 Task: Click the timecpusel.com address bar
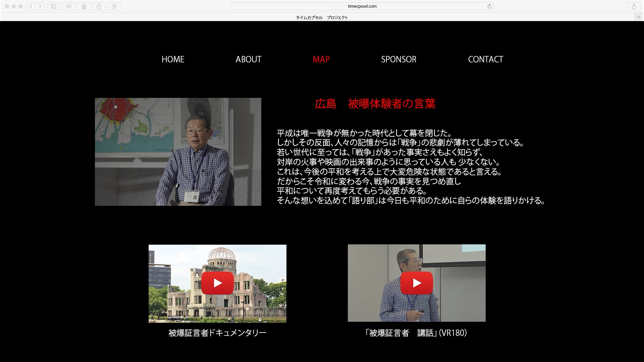pos(362,6)
